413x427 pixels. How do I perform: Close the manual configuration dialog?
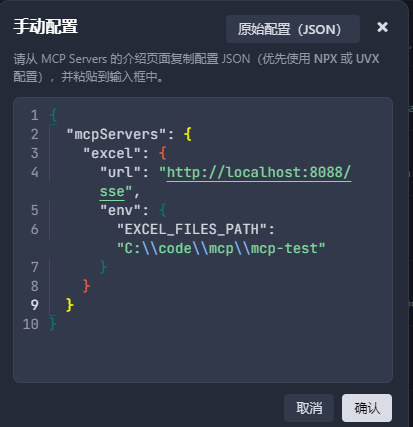coord(382,27)
